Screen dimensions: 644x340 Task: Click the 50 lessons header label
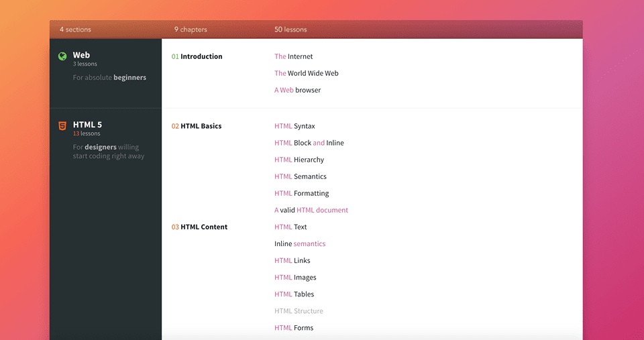tap(290, 30)
